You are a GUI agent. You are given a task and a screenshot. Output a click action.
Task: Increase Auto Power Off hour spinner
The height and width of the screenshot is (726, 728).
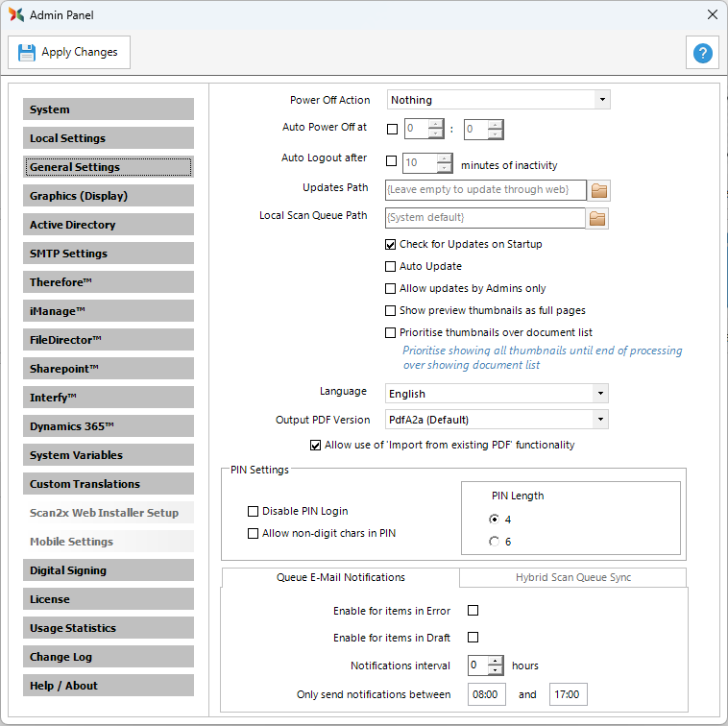pos(435,124)
